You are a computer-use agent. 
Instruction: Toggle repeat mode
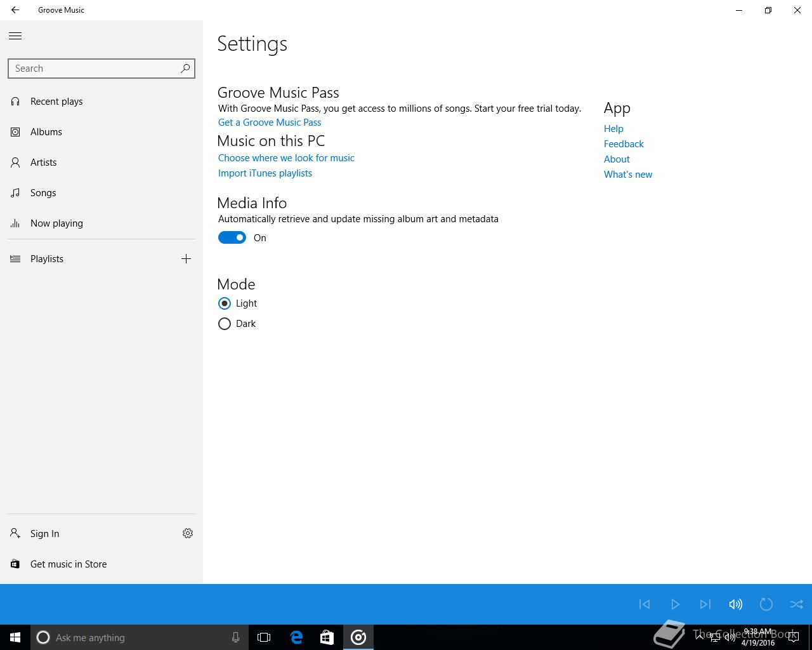(766, 604)
